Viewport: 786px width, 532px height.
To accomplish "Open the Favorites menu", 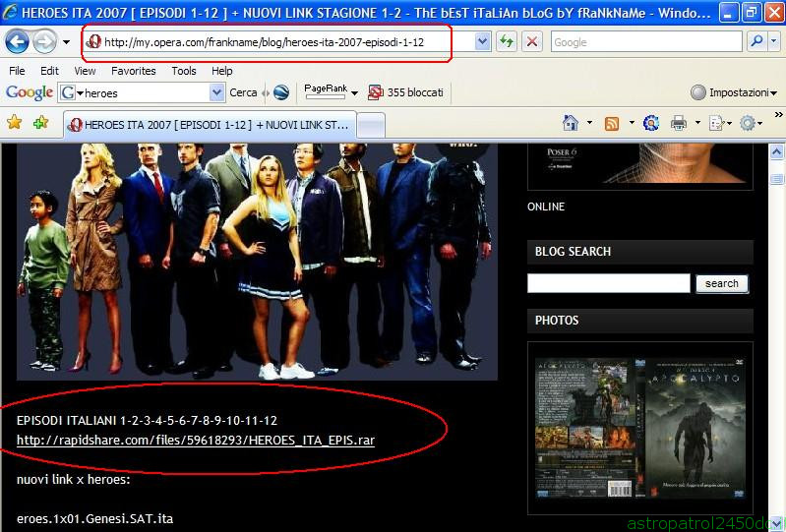I will pos(134,71).
